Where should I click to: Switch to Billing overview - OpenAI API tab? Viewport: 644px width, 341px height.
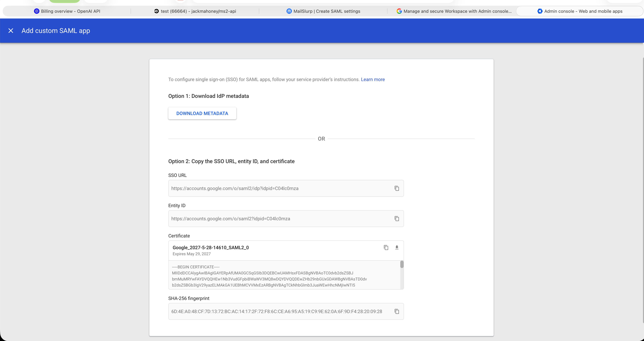(71, 11)
